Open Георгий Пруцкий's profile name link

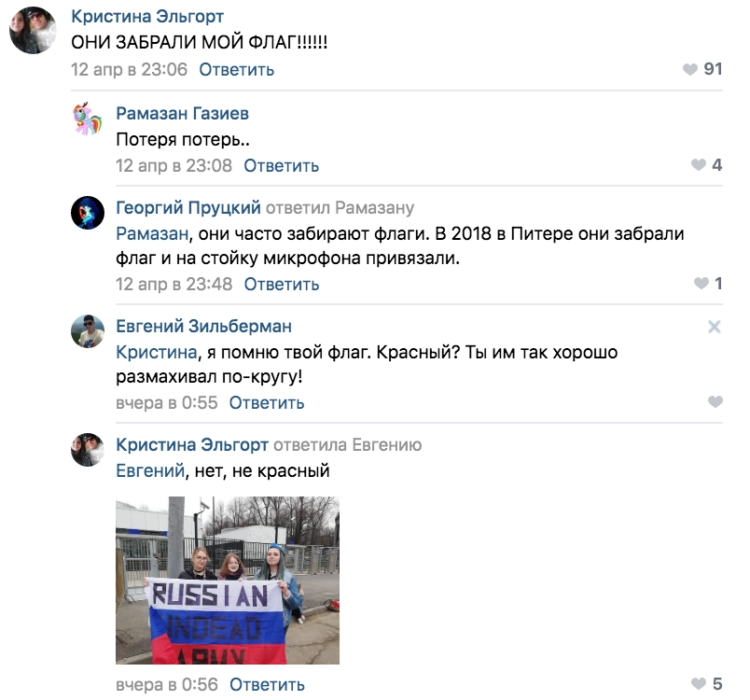[x=188, y=207]
